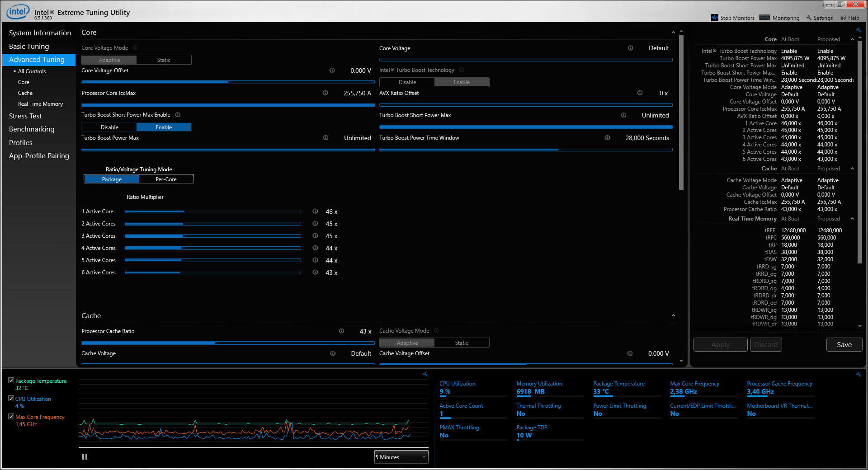The image size is (868, 470).
Task: Pause the monitoring graph
Action: 85,457
